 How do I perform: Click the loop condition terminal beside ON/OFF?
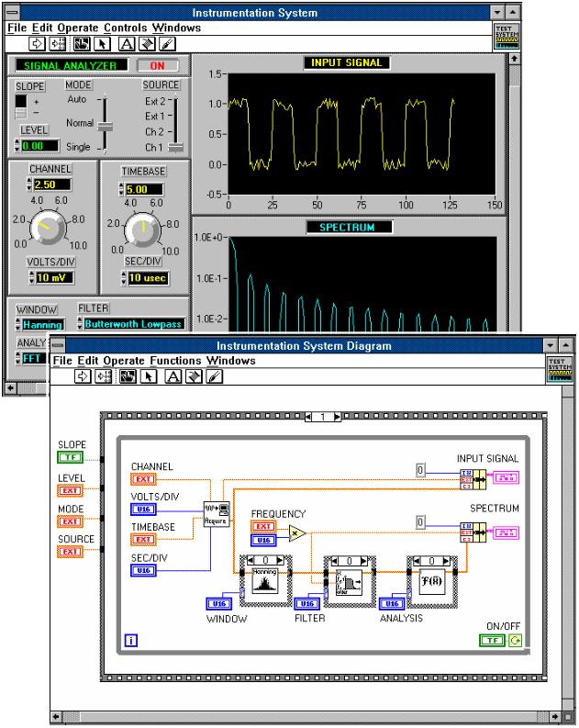click(x=516, y=641)
